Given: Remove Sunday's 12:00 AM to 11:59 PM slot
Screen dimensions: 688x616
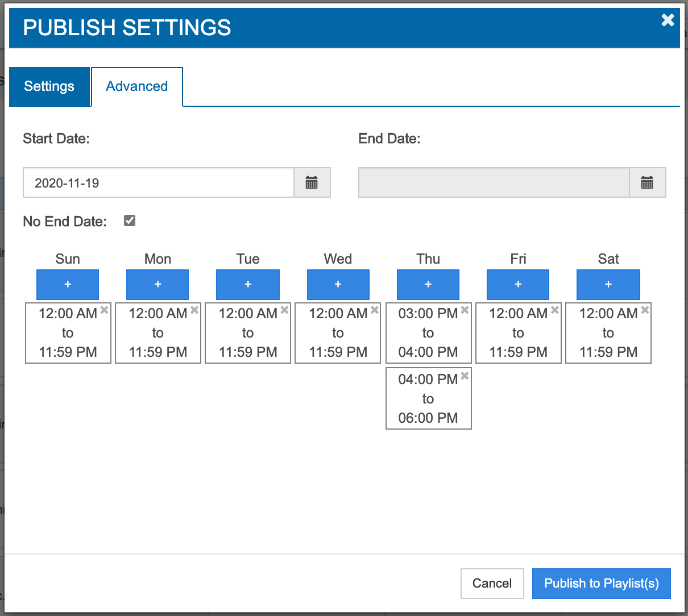Looking at the screenshot, I should (x=105, y=310).
